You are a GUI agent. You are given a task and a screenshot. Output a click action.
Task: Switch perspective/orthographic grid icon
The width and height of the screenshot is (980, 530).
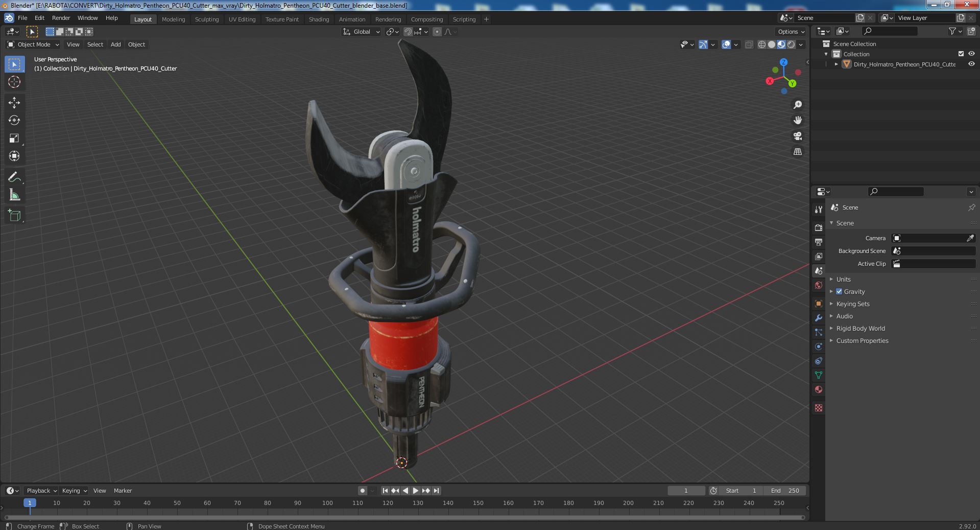click(x=798, y=152)
